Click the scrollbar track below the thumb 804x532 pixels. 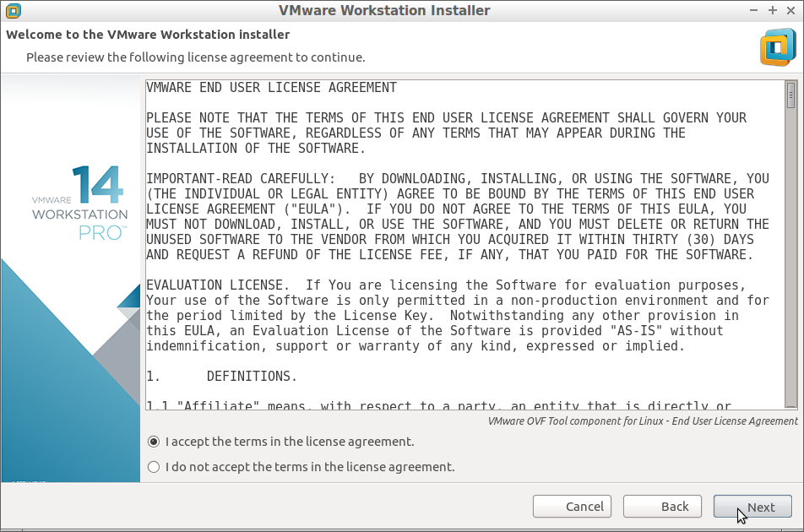tap(790, 256)
